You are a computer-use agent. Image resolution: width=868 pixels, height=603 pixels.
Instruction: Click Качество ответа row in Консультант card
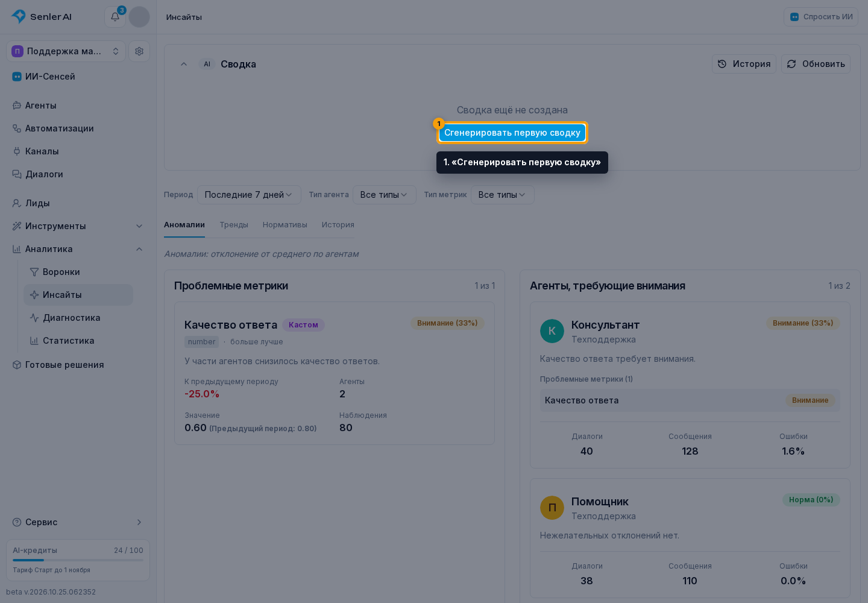[x=690, y=400]
